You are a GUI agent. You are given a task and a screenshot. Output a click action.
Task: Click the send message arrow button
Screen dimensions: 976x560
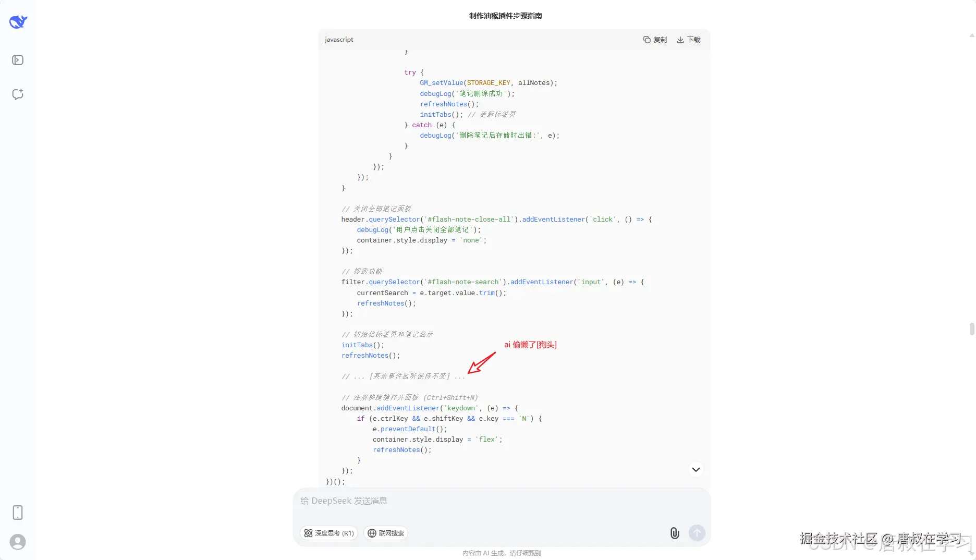click(x=697, y=533)
